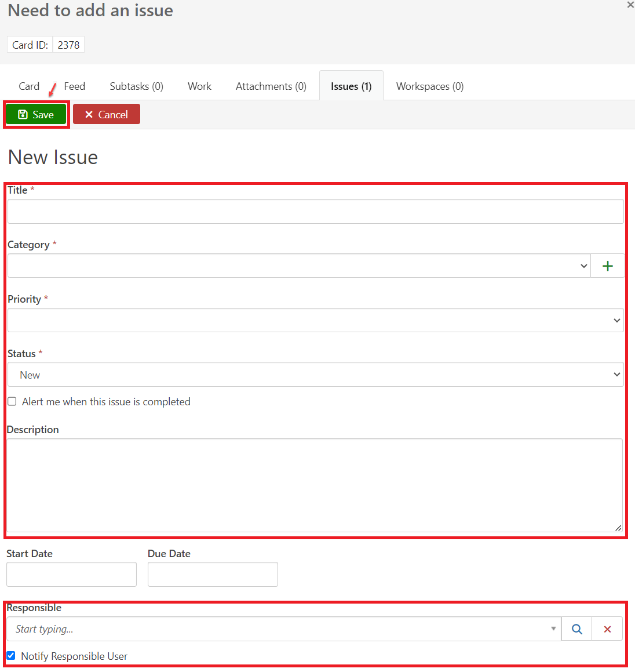Save the new issue
Image resolution: width=635 pixels, height=672 pixels.
click(x=36, y=115)
